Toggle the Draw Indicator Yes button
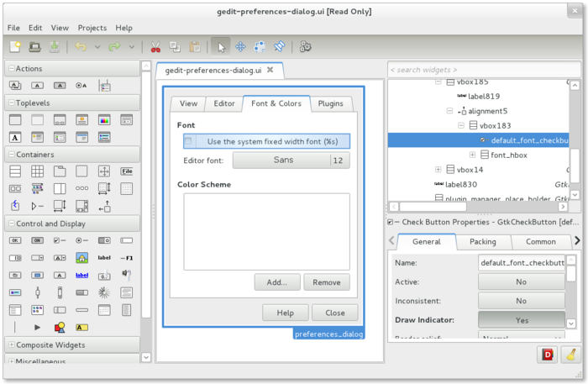Image resolution: width=588 pixels, height=384 pixels. pos(521,320)
